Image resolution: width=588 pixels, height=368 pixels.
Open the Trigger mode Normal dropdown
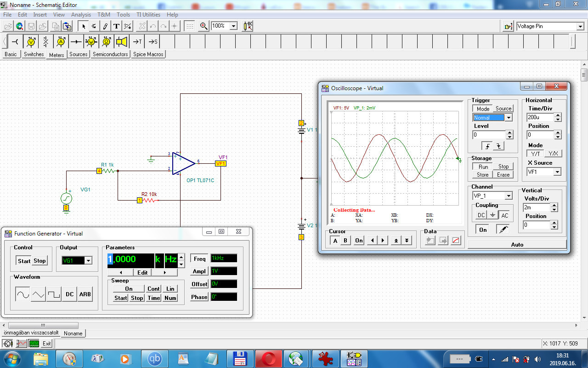[509, 118]
